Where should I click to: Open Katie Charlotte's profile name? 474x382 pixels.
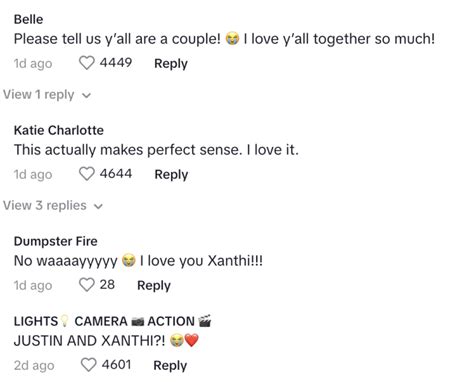coord(59,130)
